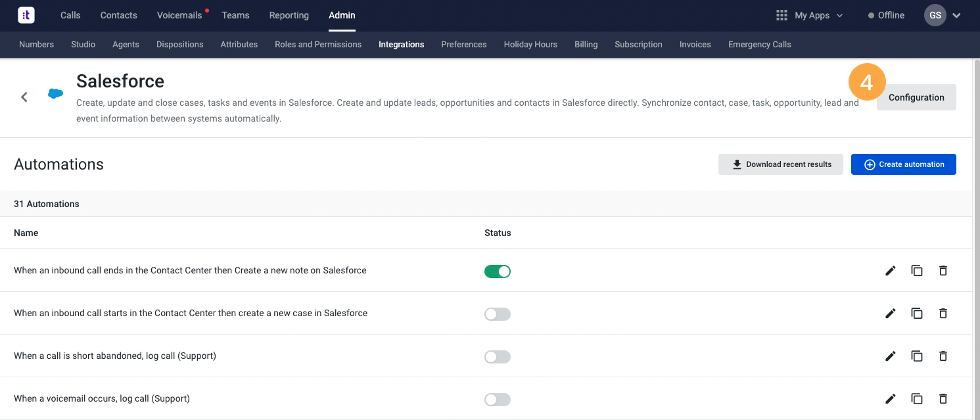980x420 pixels.
Task: Click the Create automation button
Action: 904,164
